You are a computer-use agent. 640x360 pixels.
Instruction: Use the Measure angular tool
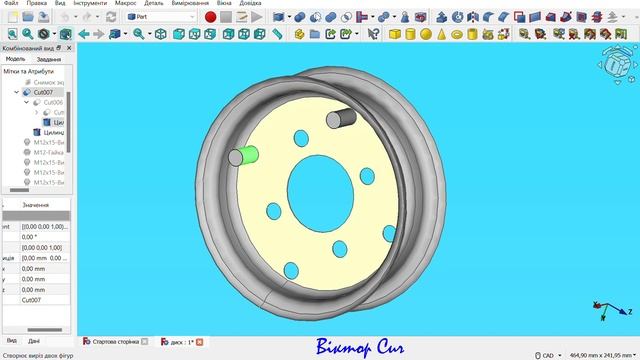pos(540,34)
